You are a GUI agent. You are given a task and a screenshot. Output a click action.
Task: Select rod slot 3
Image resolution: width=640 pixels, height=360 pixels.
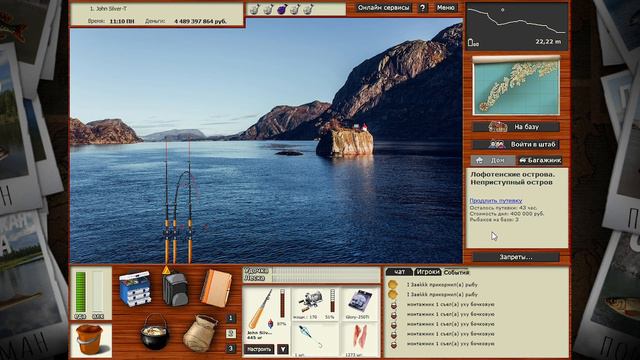click(231, 348)
